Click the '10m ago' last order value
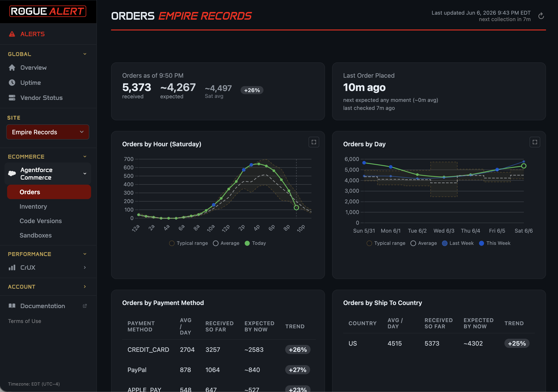 tap(364, 87)
